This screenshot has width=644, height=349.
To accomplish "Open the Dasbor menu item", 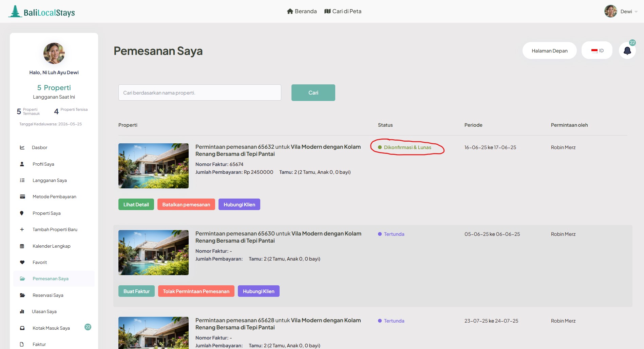I will click(39, 147).
